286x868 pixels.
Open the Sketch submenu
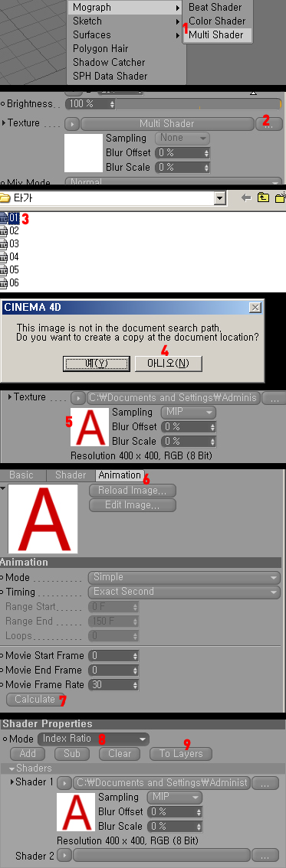coord(127,21)
